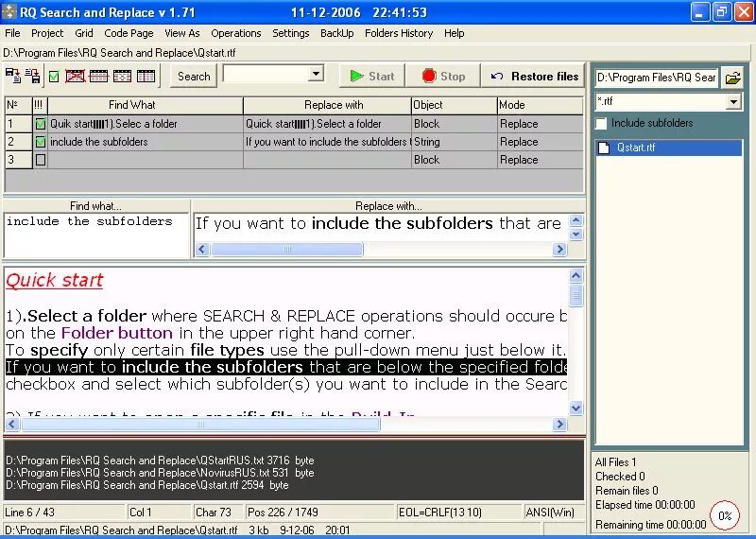Viewport: 756px width, 539px height.
Task: Click the clear grid icon with red cross
Action: pyautogui.click(x=76, y=77)
